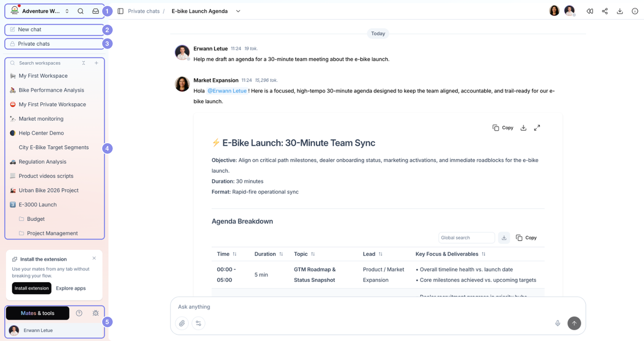644x341 pixels.
Task: Open Bike Performance Analysis workspace
Action: coord(54,90)
